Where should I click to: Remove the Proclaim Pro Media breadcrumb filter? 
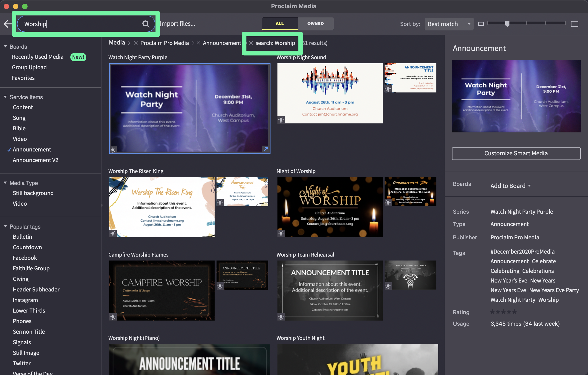[136, 43]
